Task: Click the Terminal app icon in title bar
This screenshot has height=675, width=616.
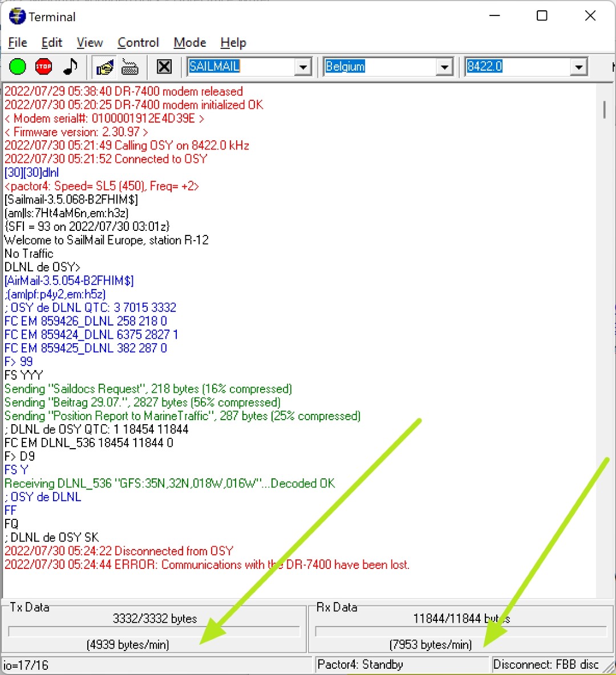Action: coord(17,17)
